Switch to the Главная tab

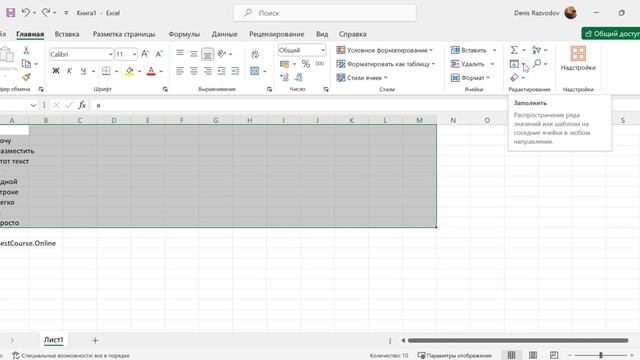(30, 34)
